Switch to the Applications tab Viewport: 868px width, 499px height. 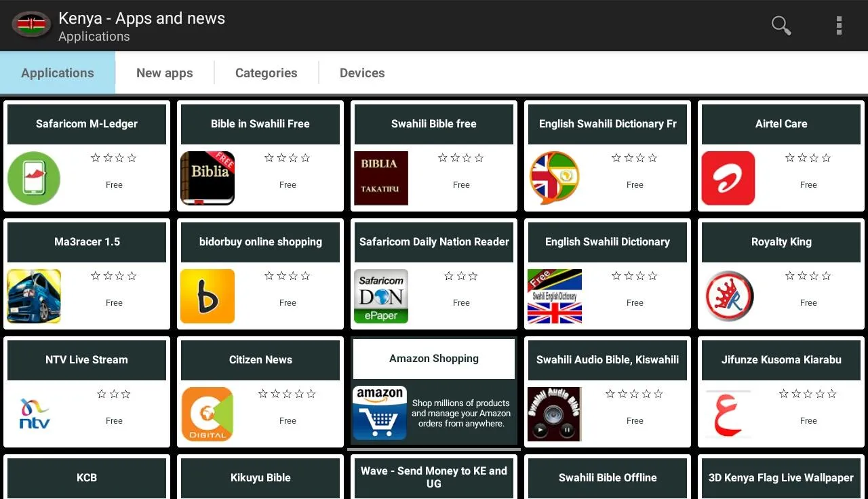58,73
